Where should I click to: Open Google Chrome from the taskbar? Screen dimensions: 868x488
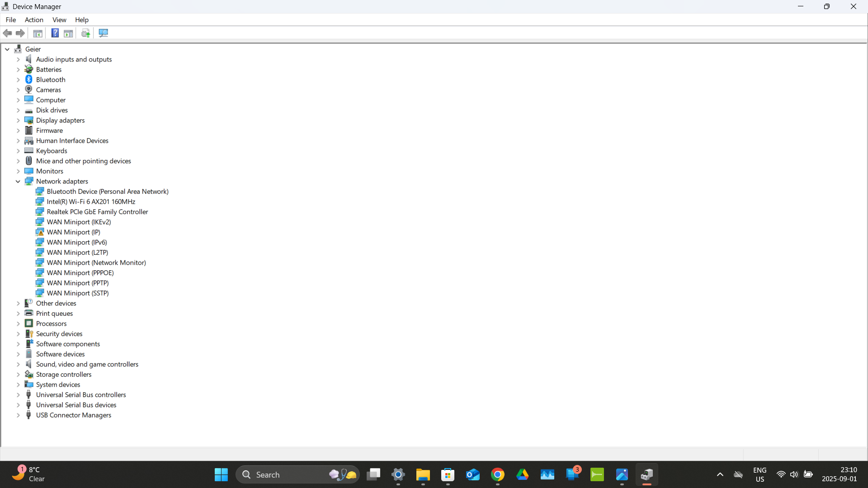pyautogui.click(x=498, y=475)
